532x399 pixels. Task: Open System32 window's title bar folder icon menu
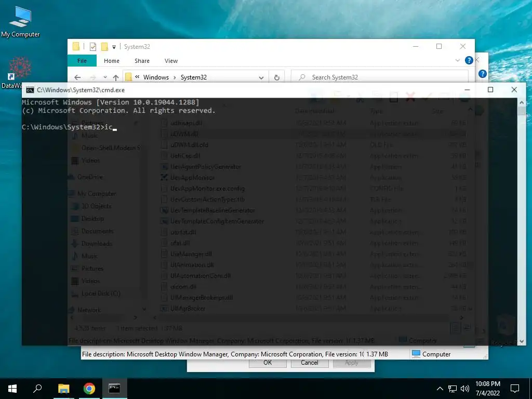[76, 46]
